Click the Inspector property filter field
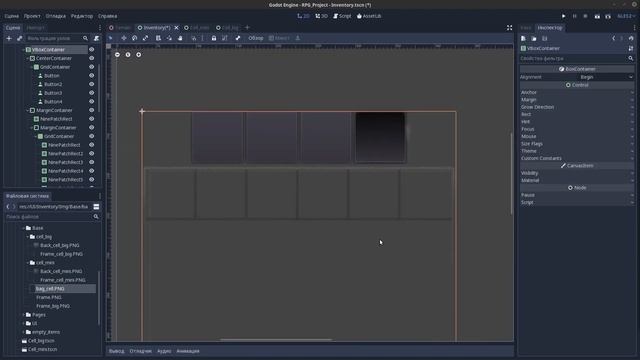Image resolution: width=640 pixels, height=360 pixels. pyautogui.click(x=577, y=58)
